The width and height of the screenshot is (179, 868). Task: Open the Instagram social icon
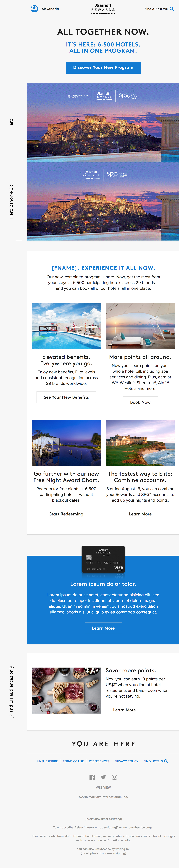(115, 777)
